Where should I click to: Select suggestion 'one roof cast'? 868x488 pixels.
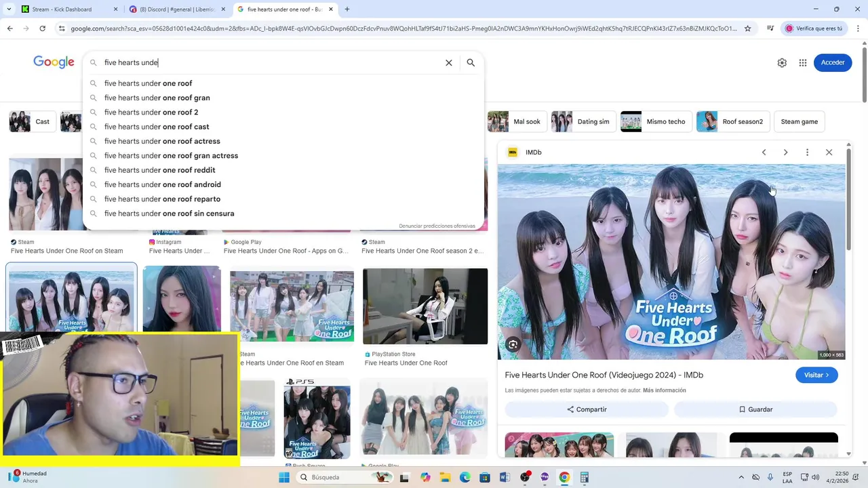[283, 127]
